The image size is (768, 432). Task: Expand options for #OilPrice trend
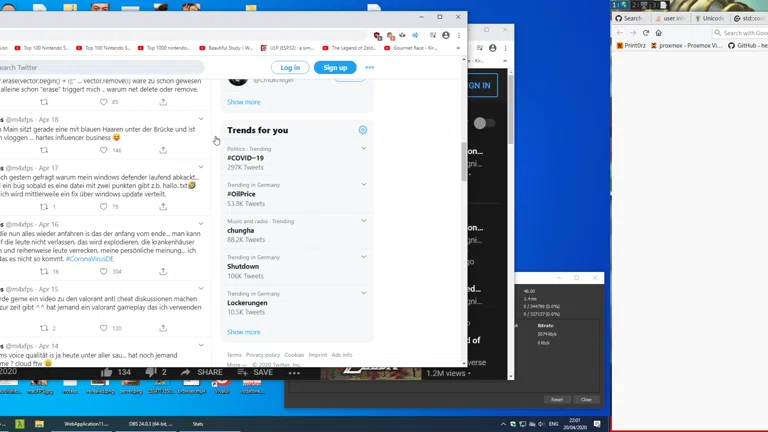point(363,185)
